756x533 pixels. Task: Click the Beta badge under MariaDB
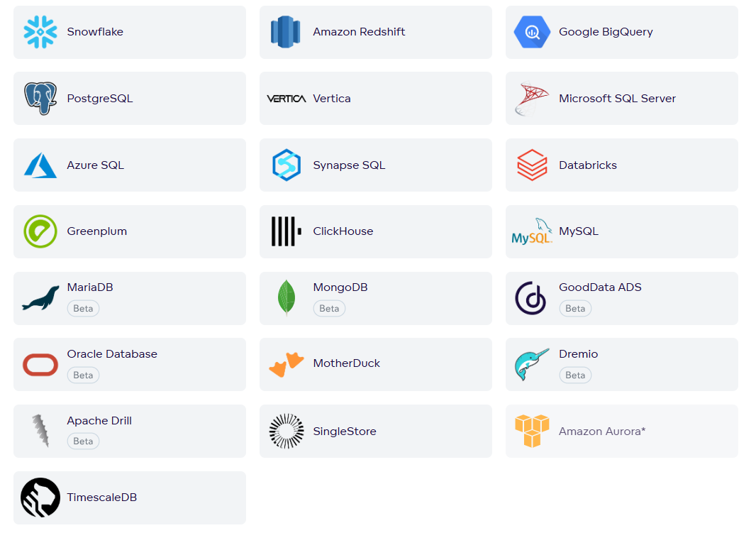[83, 309]
